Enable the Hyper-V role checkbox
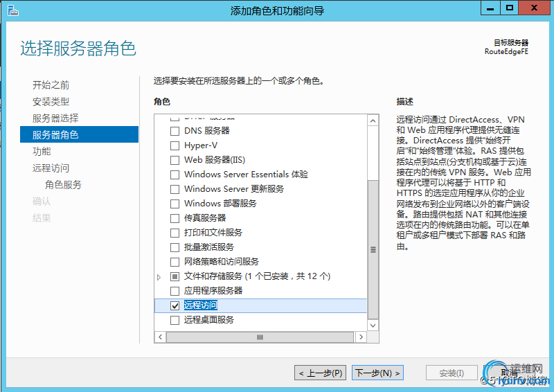Screen dimensions: 554x392 175,145
